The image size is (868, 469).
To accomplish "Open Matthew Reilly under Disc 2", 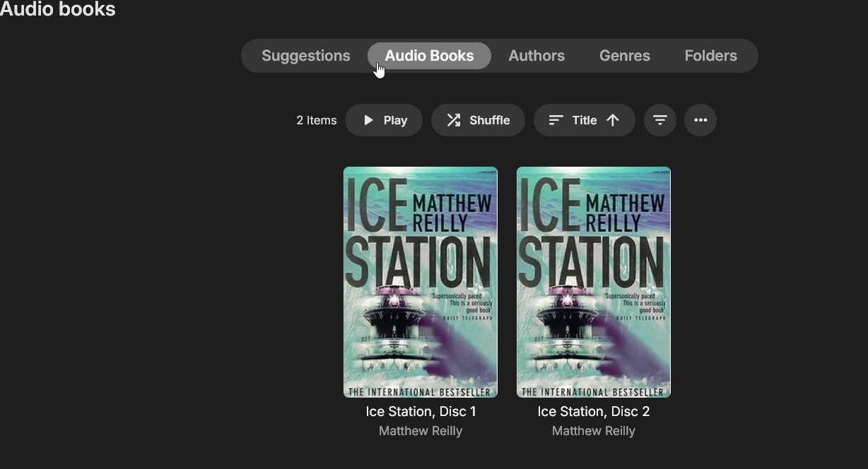I will pyautogui.click(x=594, y=431).
